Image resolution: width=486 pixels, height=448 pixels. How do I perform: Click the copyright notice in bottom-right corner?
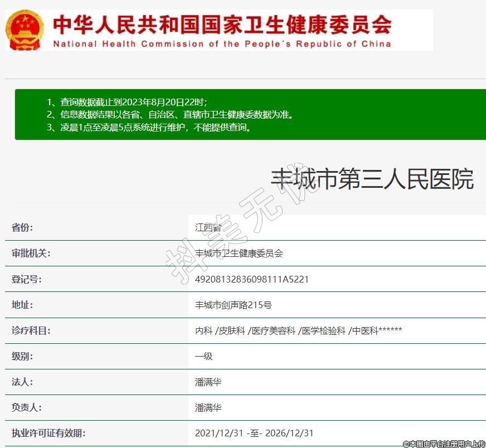444,444
